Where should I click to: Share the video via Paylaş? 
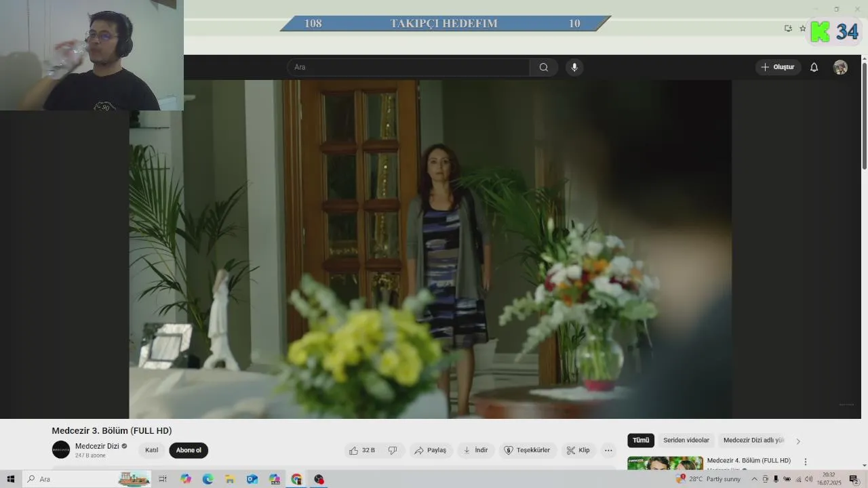click(431, 450)
